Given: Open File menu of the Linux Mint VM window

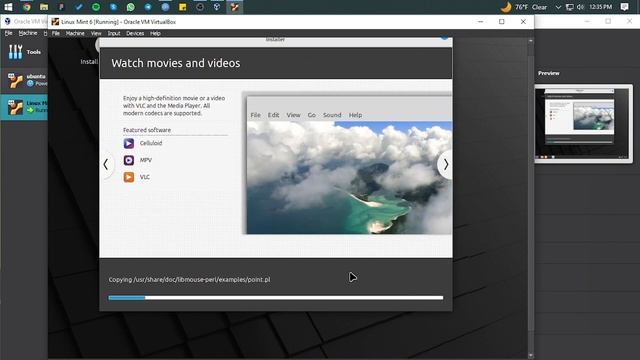Looking at the screenshot, I should click(56, 33).
